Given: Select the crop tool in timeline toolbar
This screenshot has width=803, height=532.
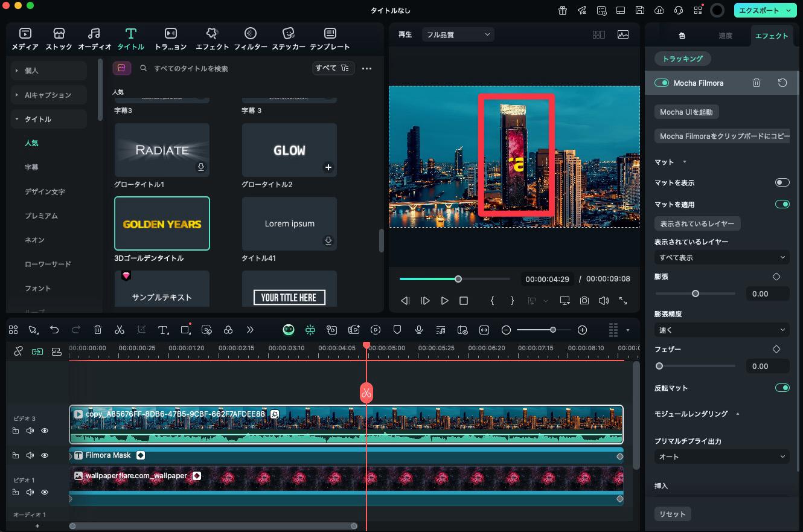Looking at the screenshot, I should [141, 330].
